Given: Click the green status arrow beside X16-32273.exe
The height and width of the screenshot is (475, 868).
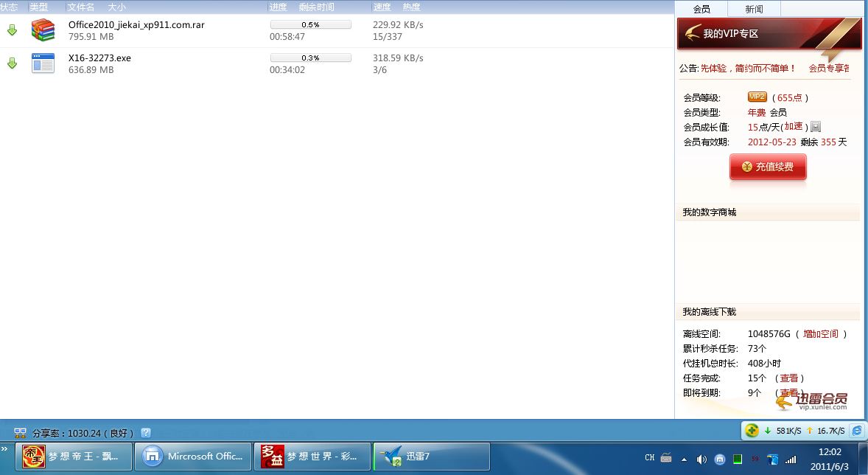Looking at the screenshot, I should coord(12,63).
